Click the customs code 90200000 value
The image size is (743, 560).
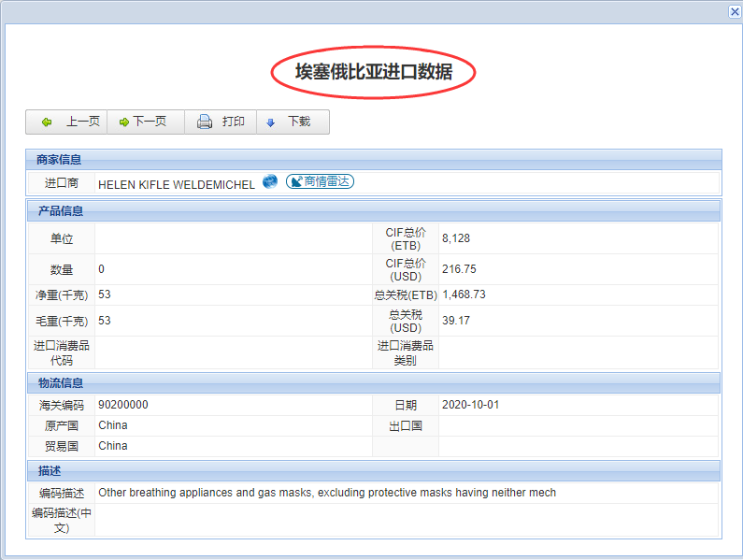[122, 405]
